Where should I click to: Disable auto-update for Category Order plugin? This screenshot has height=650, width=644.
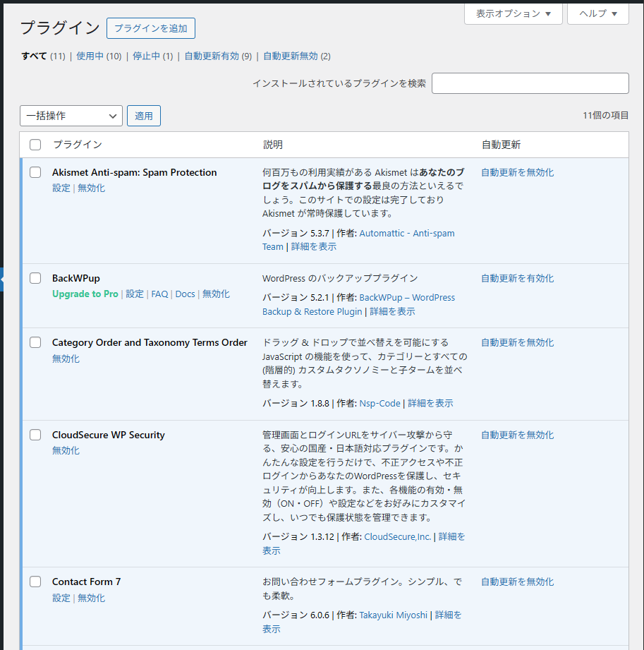pos(517,342)
